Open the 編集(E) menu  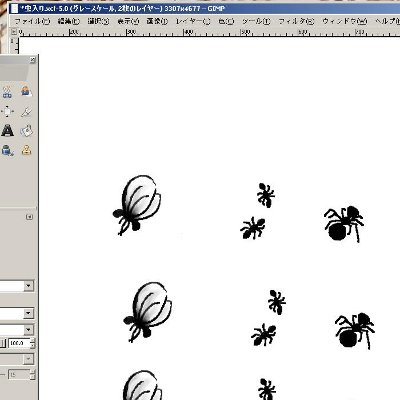click(x=68, y=21)
